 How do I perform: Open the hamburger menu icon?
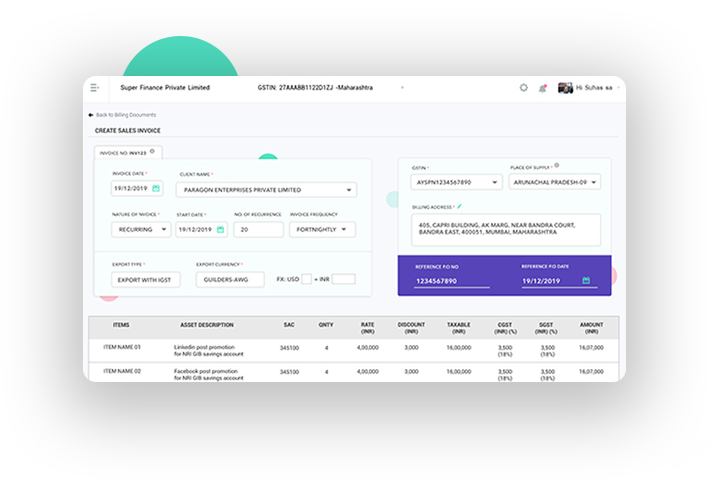click(95, 88)
